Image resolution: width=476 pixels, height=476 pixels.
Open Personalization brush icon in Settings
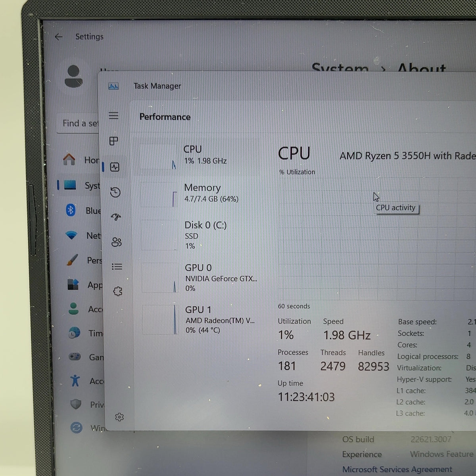[72, 260]
